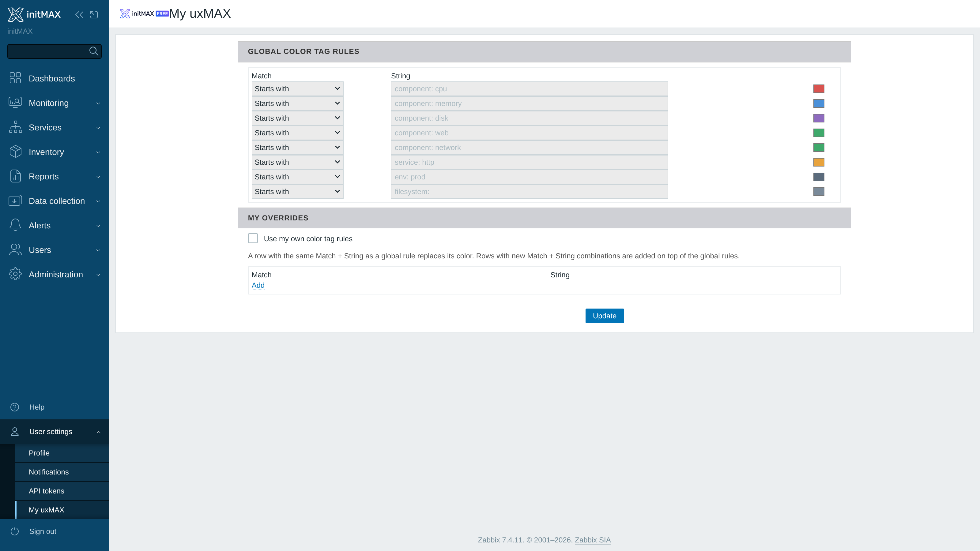
Task: Click the initMAX FREE logo in the page header
Action: [x=144, y=14]
